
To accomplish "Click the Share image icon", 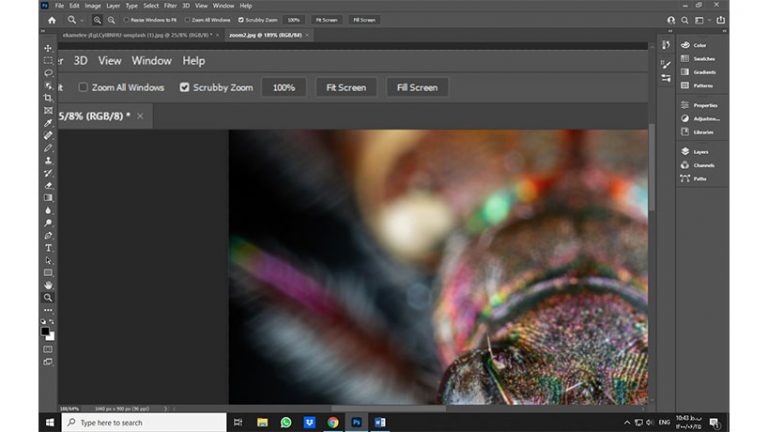I will coord(720,20).
